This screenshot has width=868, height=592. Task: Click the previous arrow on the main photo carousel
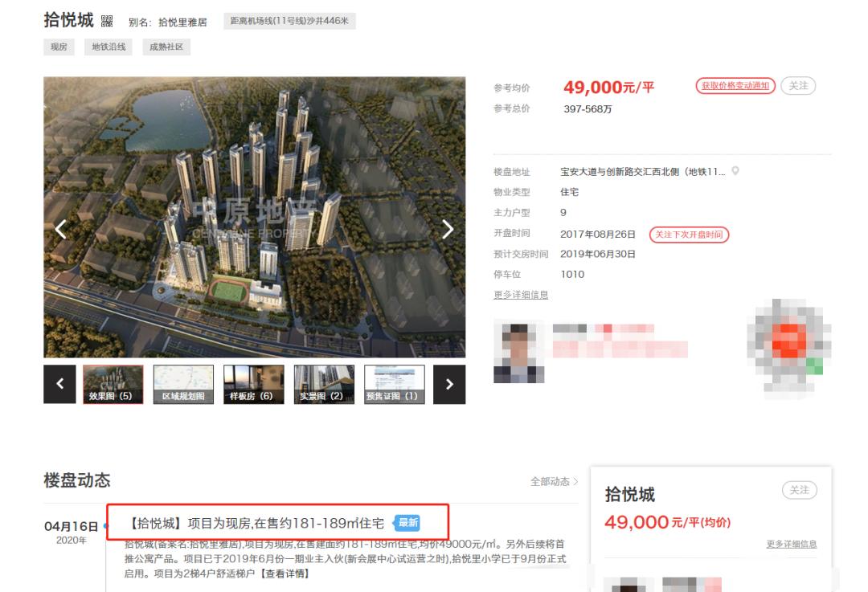[59, 230]
